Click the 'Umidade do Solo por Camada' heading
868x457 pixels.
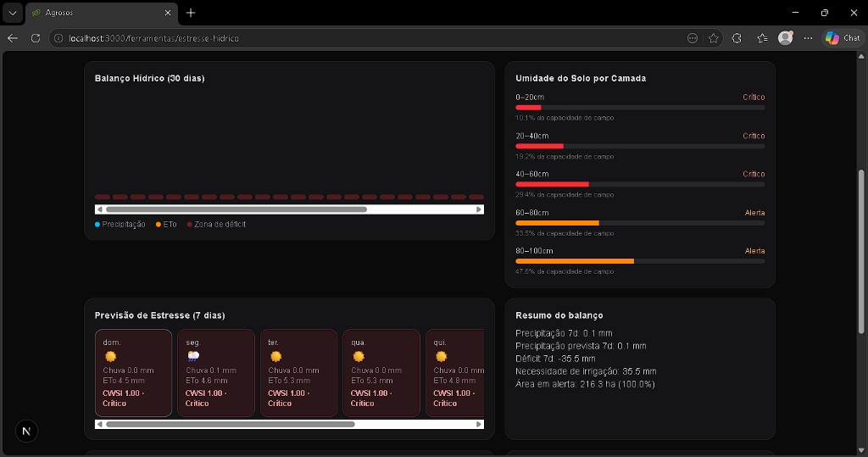click(581, 78)
